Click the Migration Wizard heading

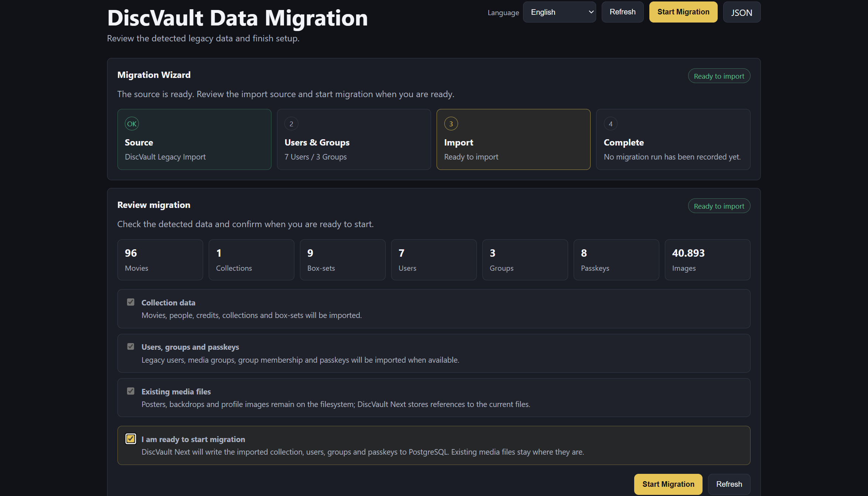[x=154, y=75]
